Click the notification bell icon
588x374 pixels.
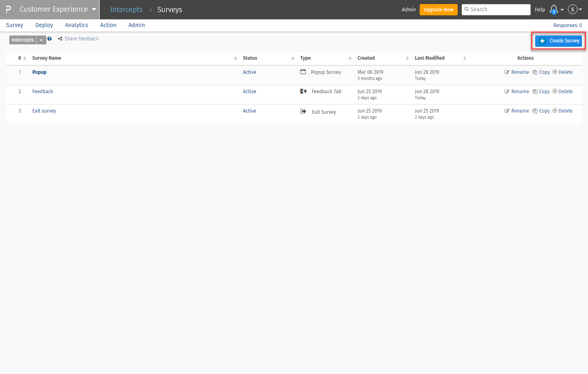pyautogui.click(x=554, y=9)
